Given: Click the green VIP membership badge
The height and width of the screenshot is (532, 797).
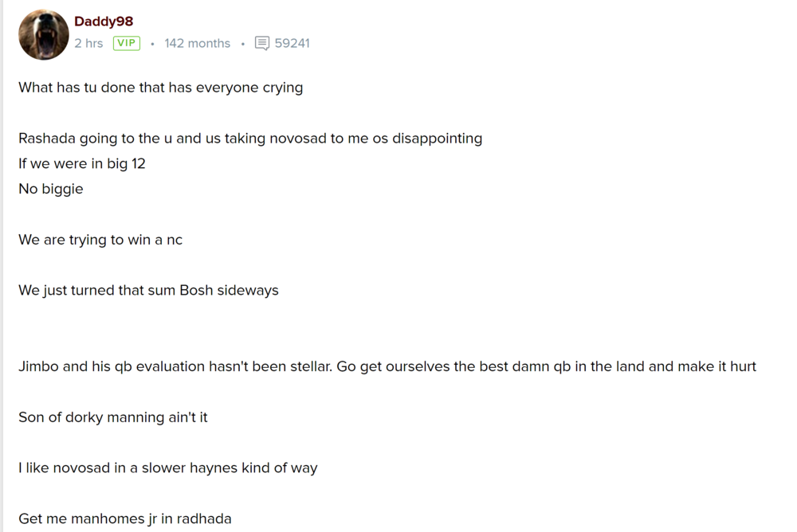Looking at the screenshot, I should (x=126, y=43).
